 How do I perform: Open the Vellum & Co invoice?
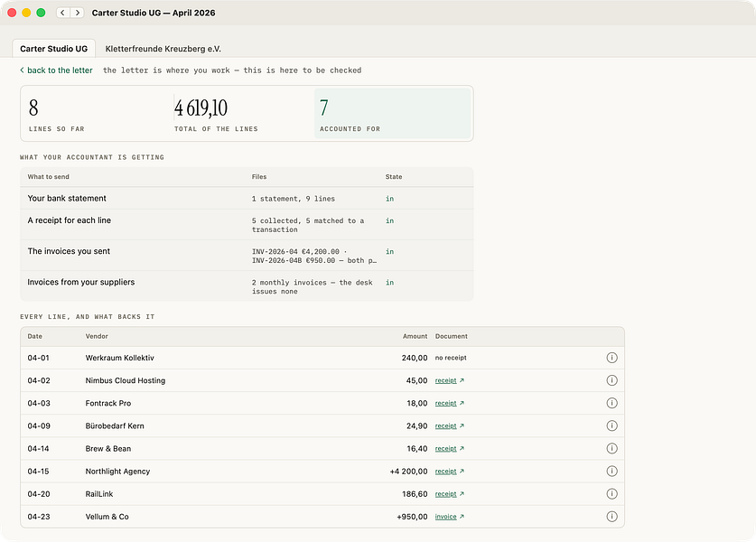coord(450,517)
